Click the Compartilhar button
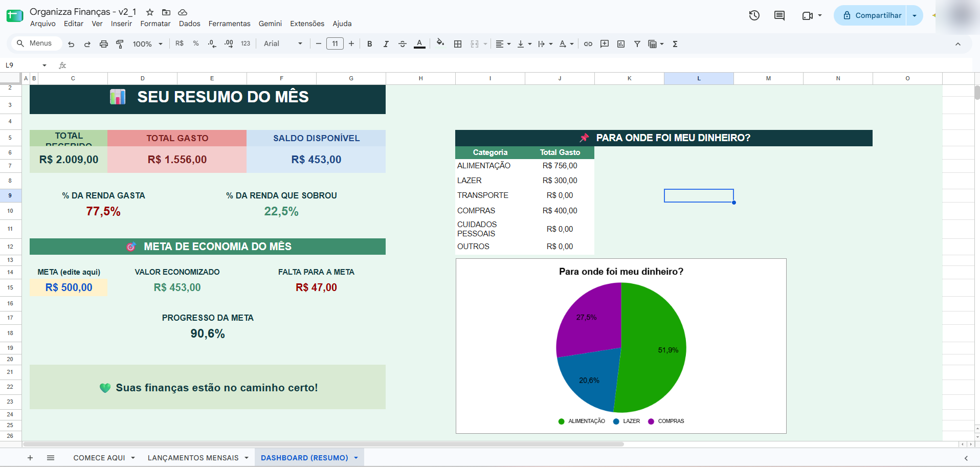This screenshot has height=467, width=980. [872, 15]
